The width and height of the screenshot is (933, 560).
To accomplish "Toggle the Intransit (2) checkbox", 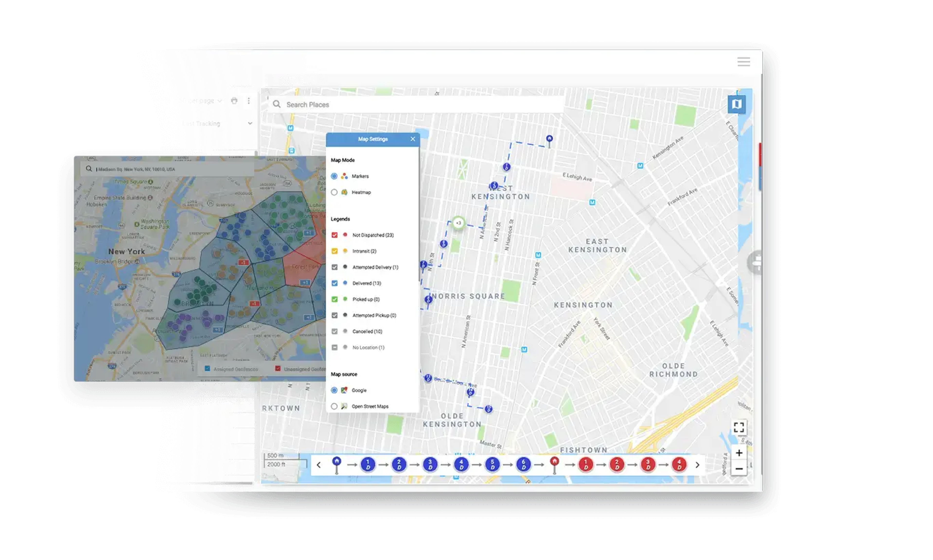I will click(334, 251).
